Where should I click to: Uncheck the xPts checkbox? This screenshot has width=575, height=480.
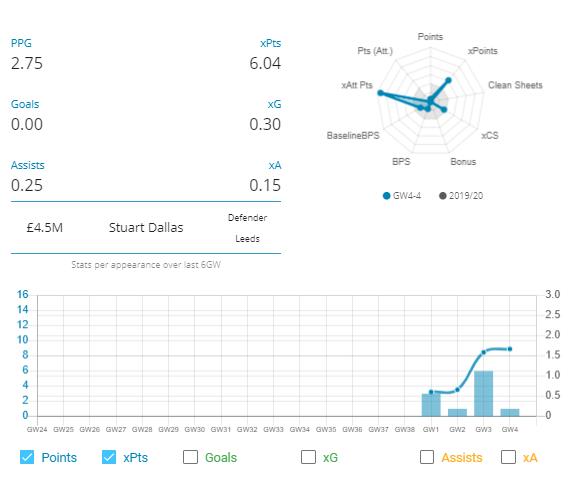point(109,457)
